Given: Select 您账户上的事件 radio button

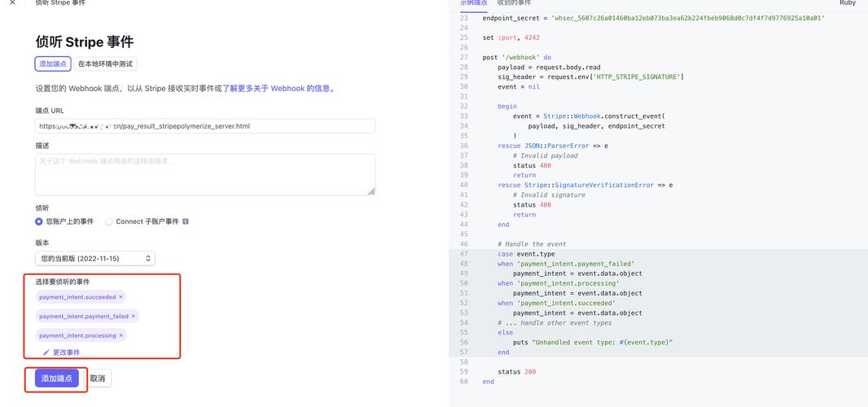Looking at the screenshot, I should tap(39, 221).
